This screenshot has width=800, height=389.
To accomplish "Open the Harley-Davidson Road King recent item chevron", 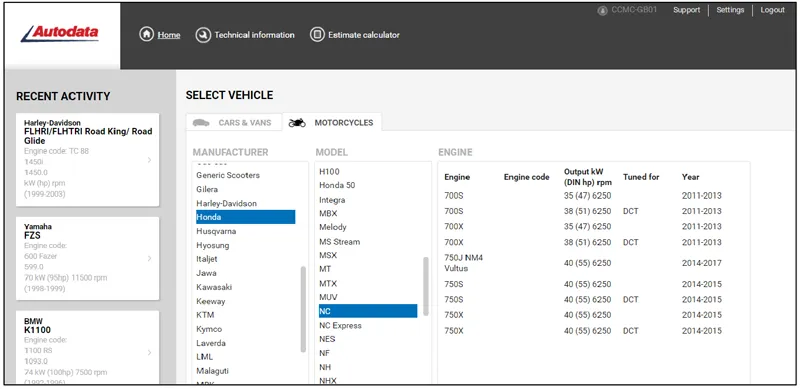I will tap(149, 160).
